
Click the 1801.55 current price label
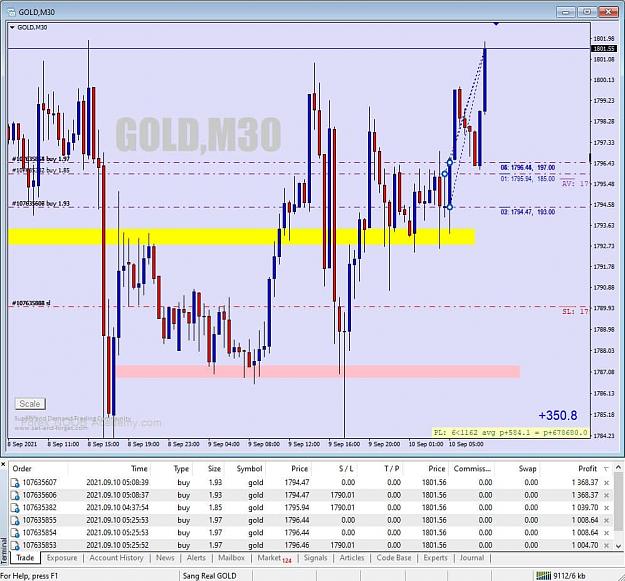[x=603, y=49]
